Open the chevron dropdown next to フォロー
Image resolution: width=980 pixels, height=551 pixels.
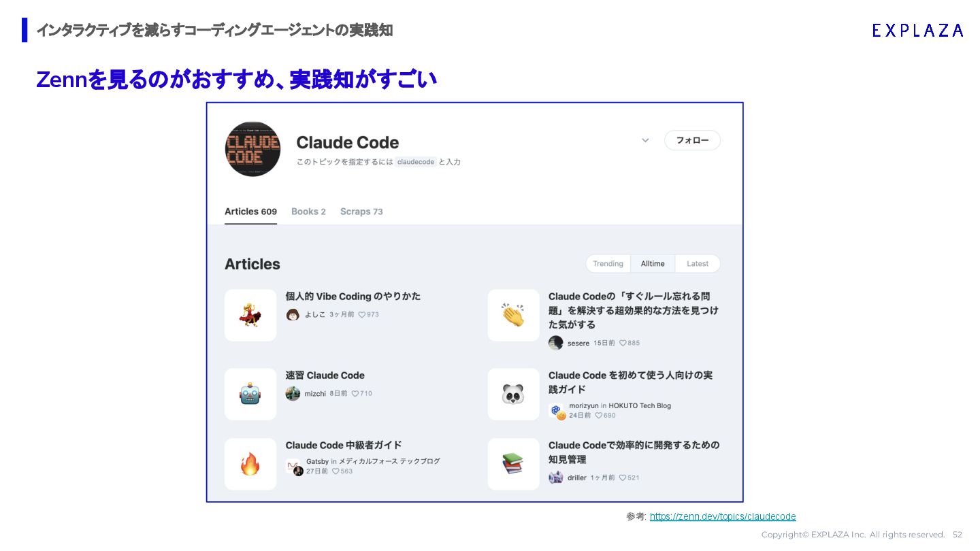click(x=645, y=141)
